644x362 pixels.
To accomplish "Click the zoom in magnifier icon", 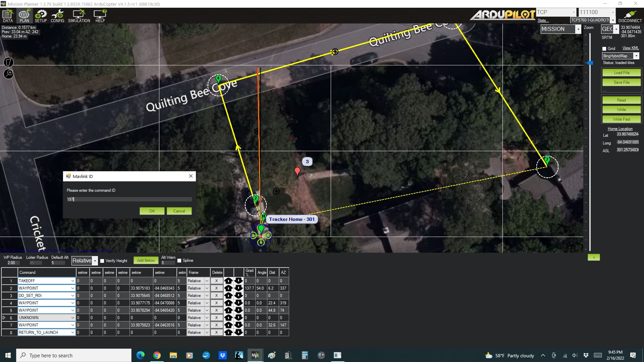I will pyautogui.click(x=8, y=74).
